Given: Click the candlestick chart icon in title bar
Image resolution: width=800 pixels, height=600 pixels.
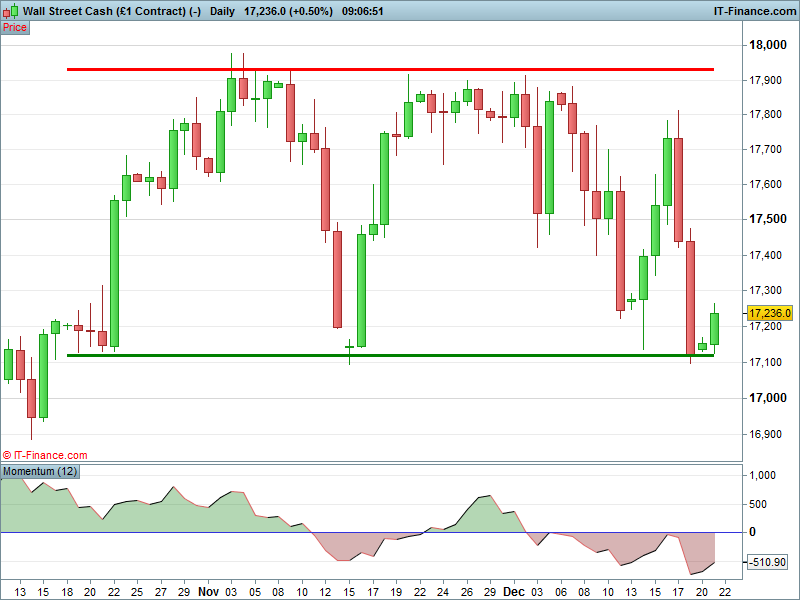Looking at the screenshot, I should point(10,10).
